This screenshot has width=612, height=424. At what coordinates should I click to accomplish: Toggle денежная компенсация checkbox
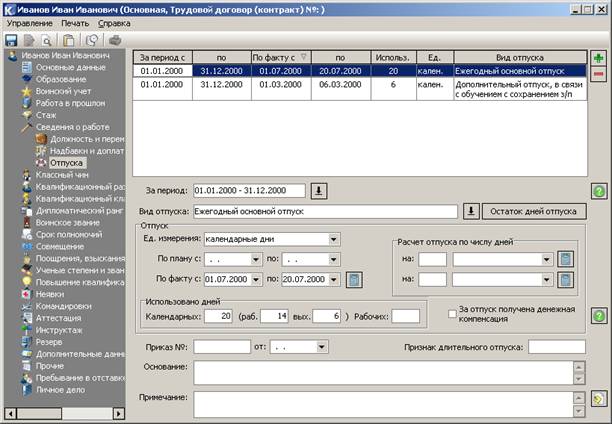[x=452, y=314]
